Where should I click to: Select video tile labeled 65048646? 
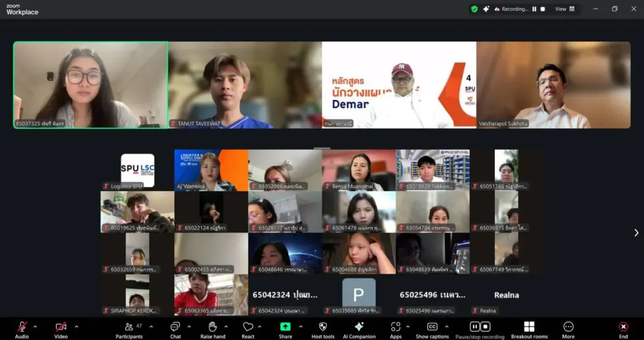285,253
